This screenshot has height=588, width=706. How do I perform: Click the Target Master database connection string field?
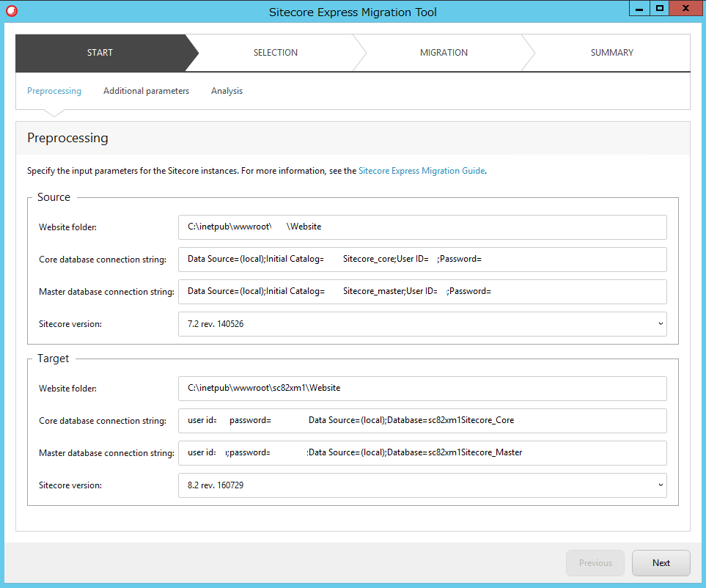tap(422, 453)
